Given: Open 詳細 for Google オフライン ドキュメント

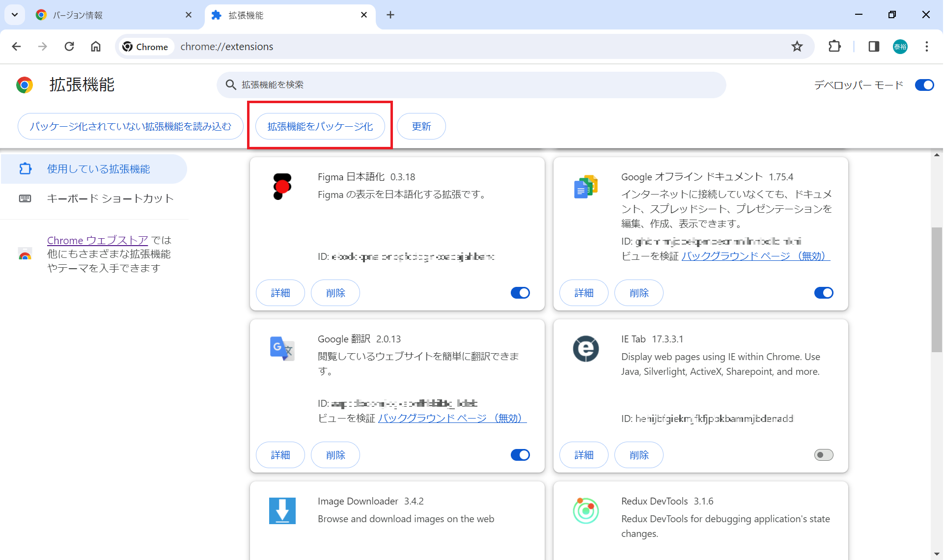Looking at the screenshot, I should [584, 293].
